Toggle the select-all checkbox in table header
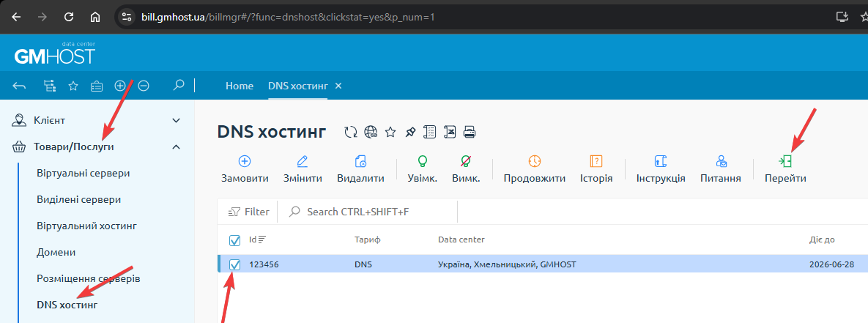This screenshot has width=868, height=323. tap(235, 240)
